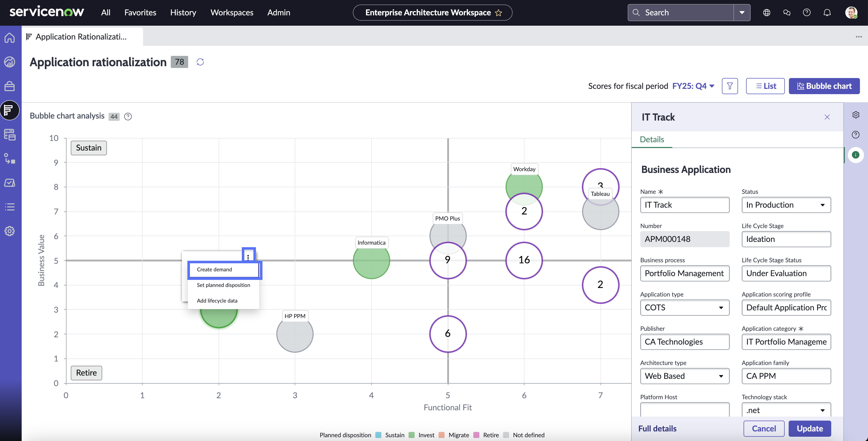
Task: Open the Architecture type Web Based dropdown
Action: coord(685,376)
